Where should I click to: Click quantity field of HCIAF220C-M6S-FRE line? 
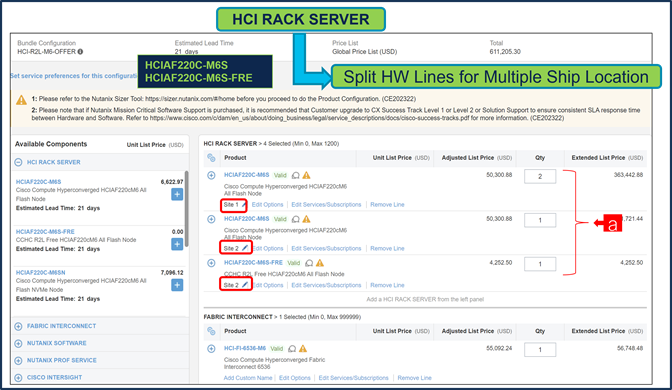click(540, 264)
